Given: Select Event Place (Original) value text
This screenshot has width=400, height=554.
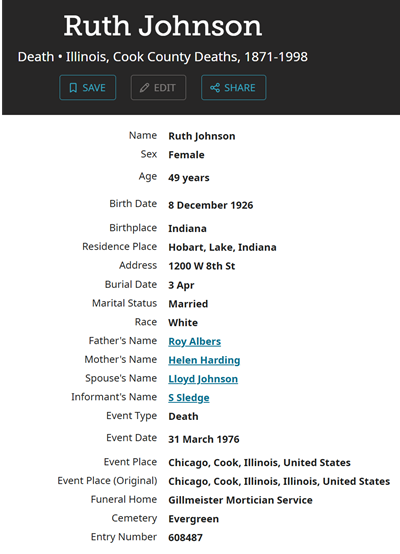Looking at the screenshot, I should [279, 481].
